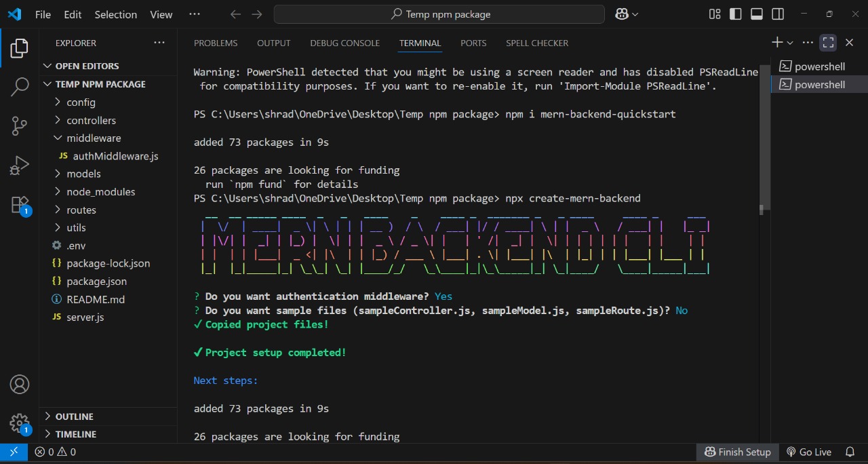Click 'Project setup completed!' terminal text
This screenshot has height=464, width=868.
pos(276,353)
